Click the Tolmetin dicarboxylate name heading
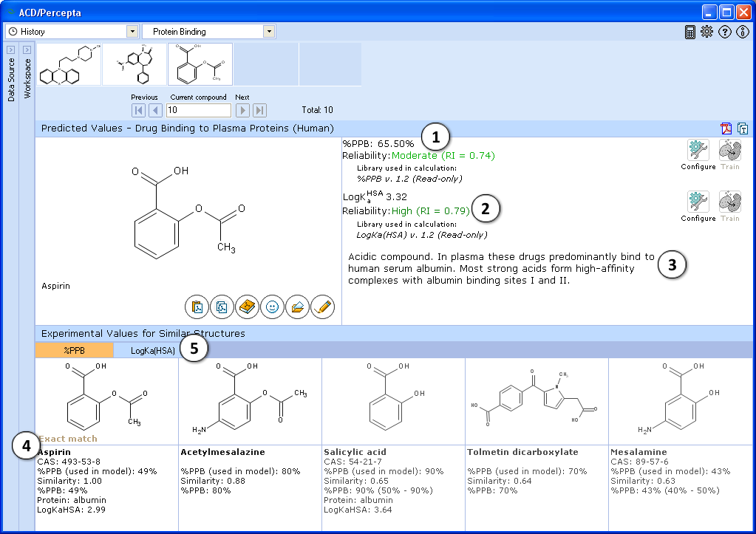756x534 pixels. pos(522,452)
